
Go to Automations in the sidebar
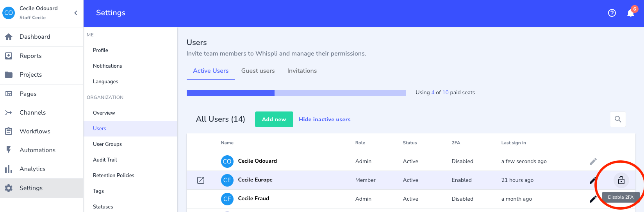point(37,150)
